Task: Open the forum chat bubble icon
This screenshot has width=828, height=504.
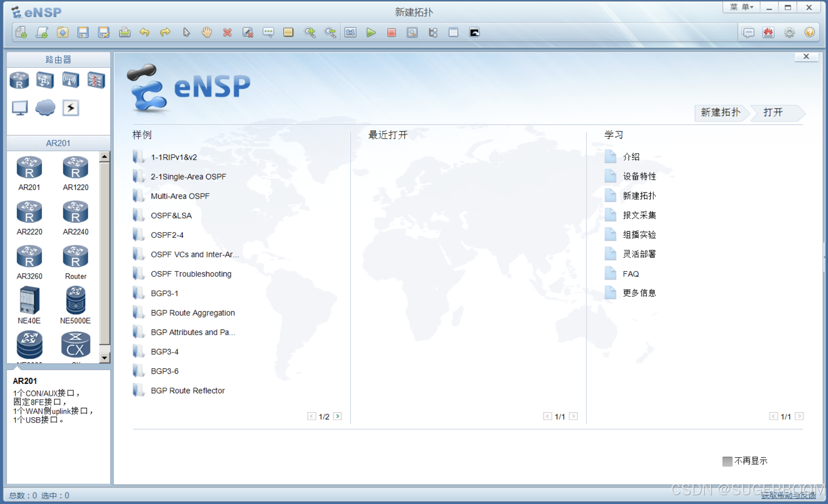Action: (748, 32)
